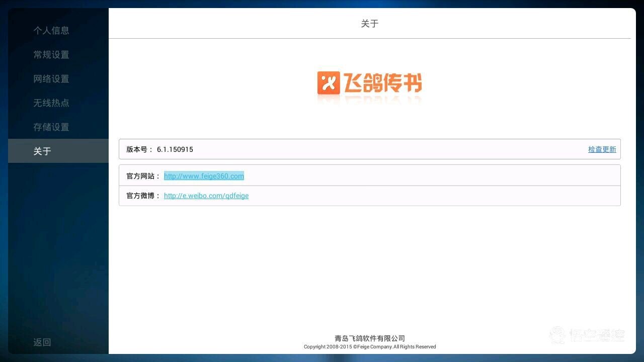Click the 官方网站 label
Viewport: 644px width, 362px height.
point(143,176)
